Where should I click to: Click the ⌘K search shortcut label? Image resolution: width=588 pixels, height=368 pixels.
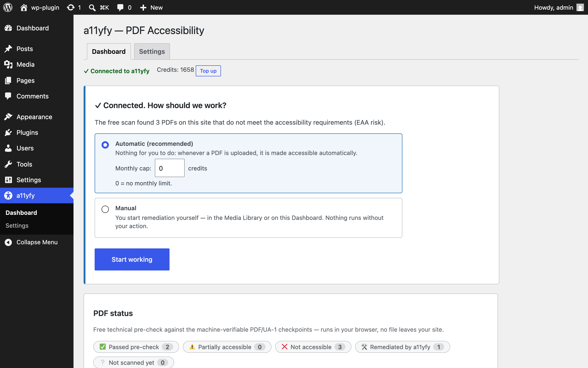click(104, 8)
